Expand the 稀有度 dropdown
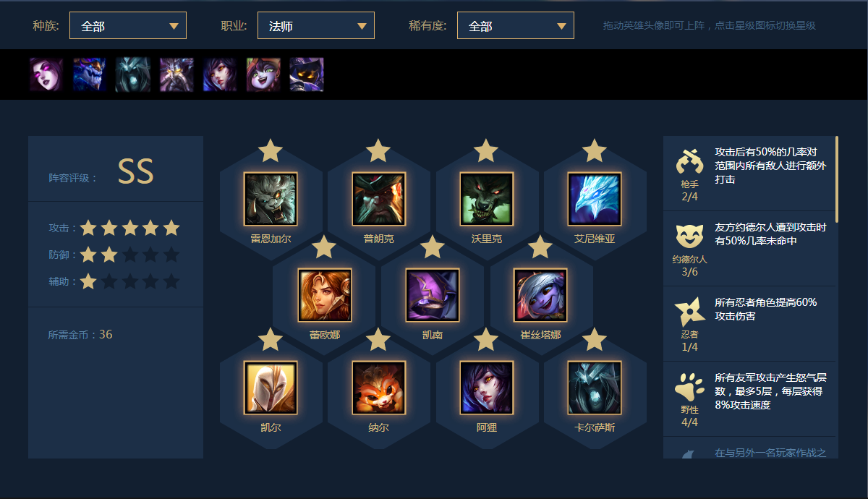This screenshot has width=868, height=499. tap(516, 25)
